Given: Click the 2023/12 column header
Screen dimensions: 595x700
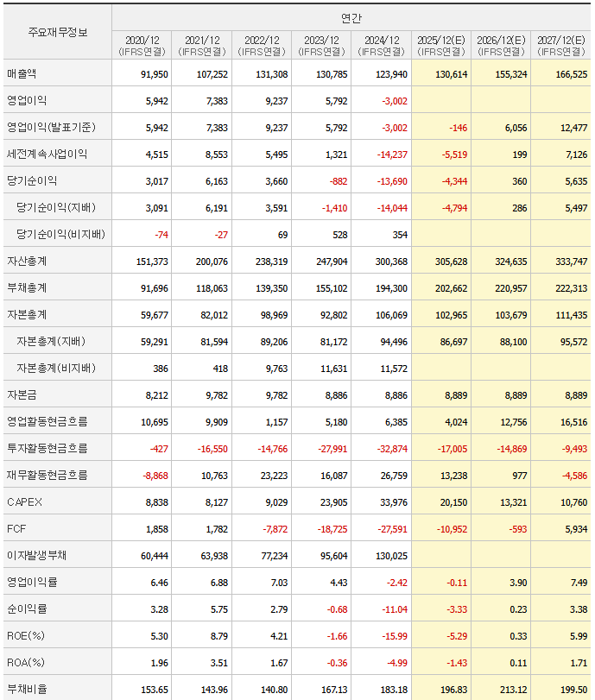Looking at the screenshot, I should [321, 46].
